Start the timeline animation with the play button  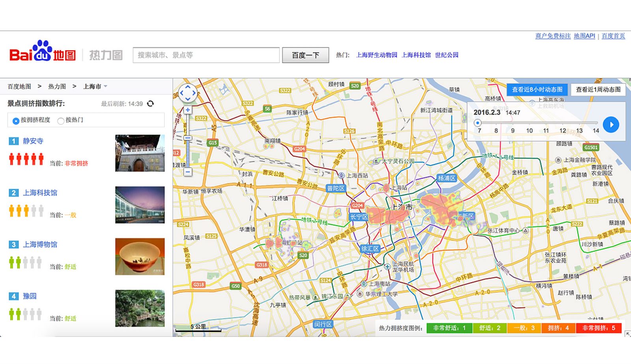pyautogui.click(x=612, y=125)
